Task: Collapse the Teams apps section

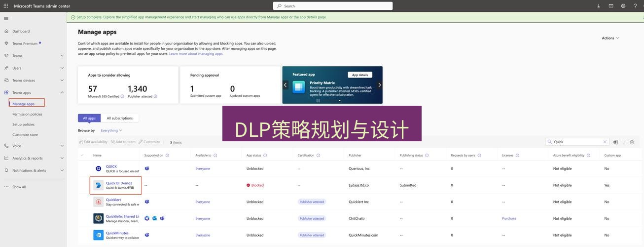Action: [62, 92]
